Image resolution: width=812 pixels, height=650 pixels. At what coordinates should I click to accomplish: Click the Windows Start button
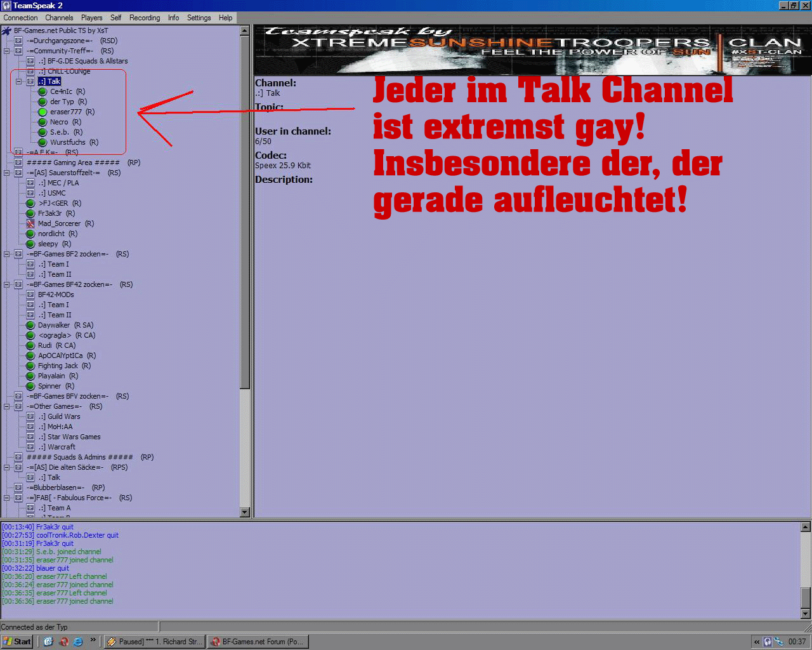[17, 642]
